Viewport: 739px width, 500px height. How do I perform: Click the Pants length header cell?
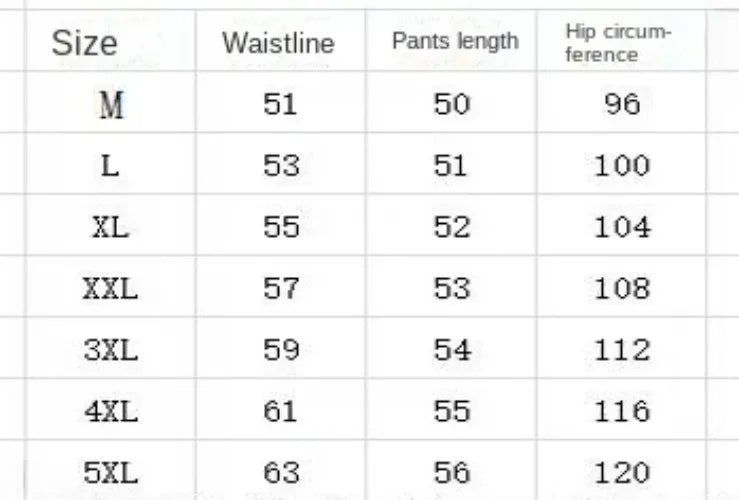455,41
